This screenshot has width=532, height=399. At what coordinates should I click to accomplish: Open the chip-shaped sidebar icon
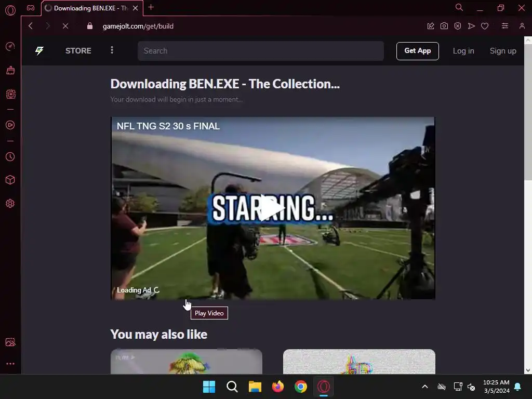click(10, 94)
